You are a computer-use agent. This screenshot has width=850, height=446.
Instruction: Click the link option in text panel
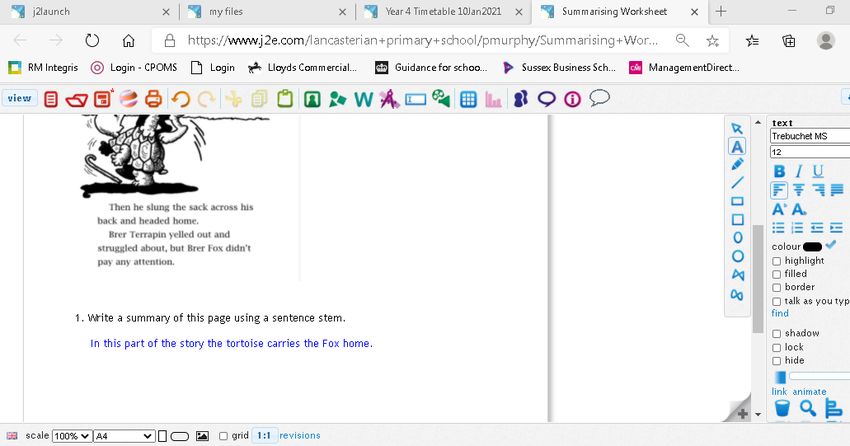pos(779,391)
